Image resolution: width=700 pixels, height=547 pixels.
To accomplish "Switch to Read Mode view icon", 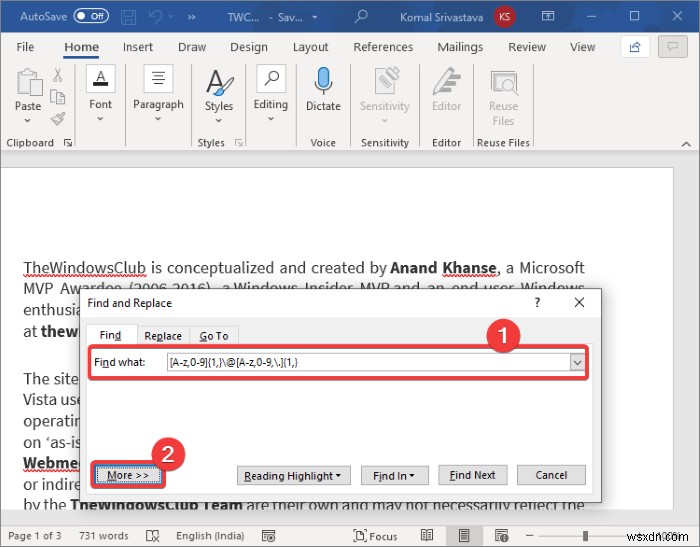I will pyautogui.click(x=427, y=535).
